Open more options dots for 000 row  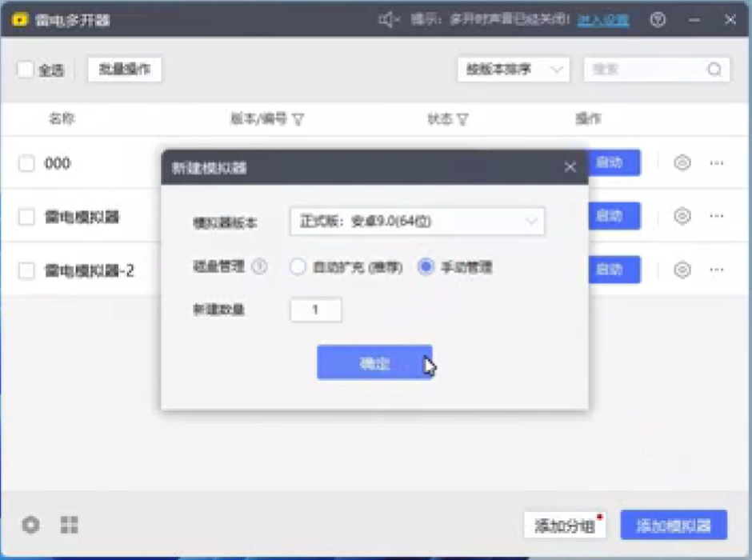[717, 163]
